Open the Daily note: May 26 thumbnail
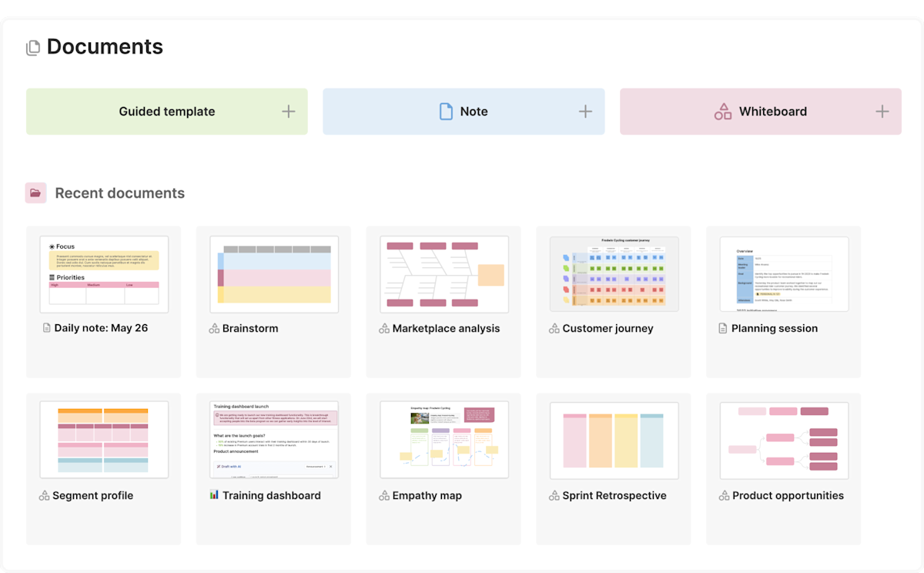 click(104, 274)
